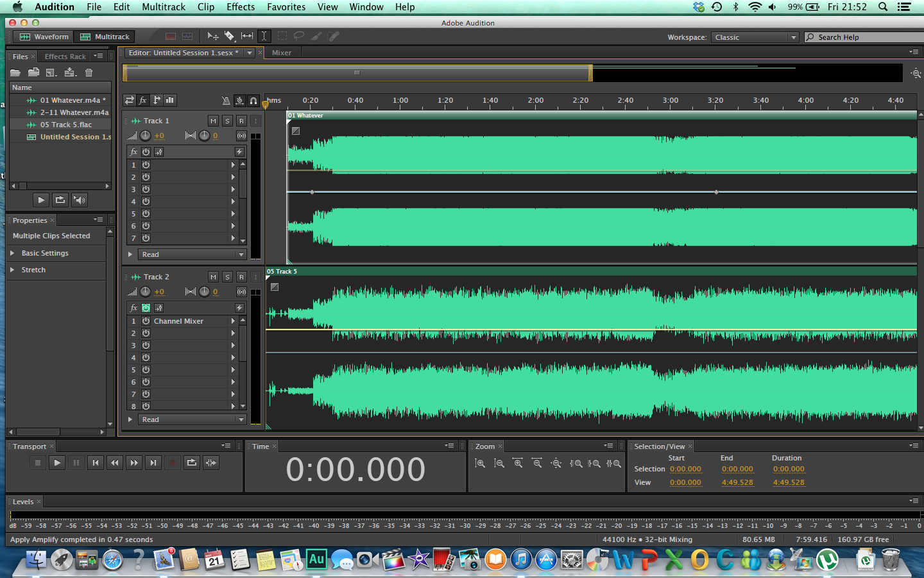Import file icon in Files panel
Image resolution: width=924 pixels, height=578 pixels.
pyautogui.click(x=34, y=73)
